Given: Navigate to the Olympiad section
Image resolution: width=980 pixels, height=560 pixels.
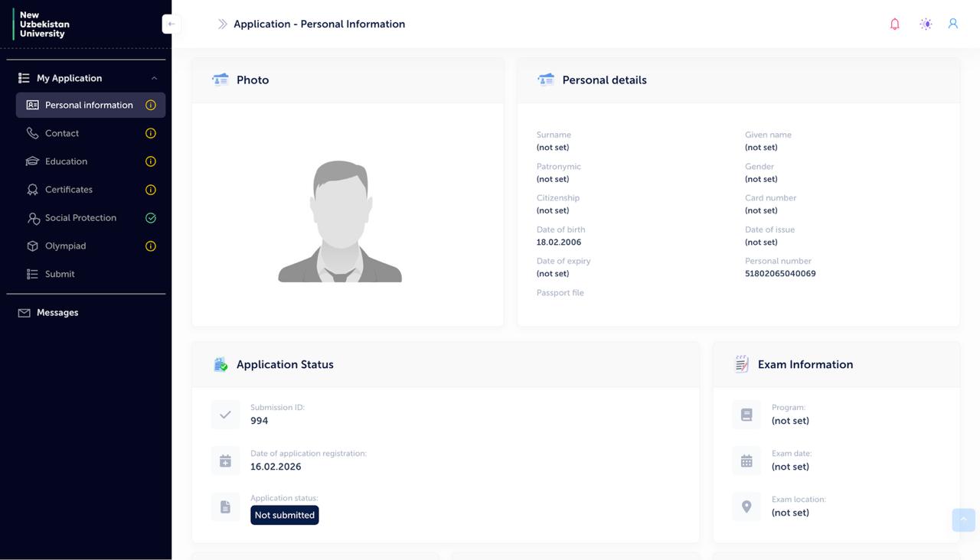Looking at the screenshot, I should click(x=65, y=246).
